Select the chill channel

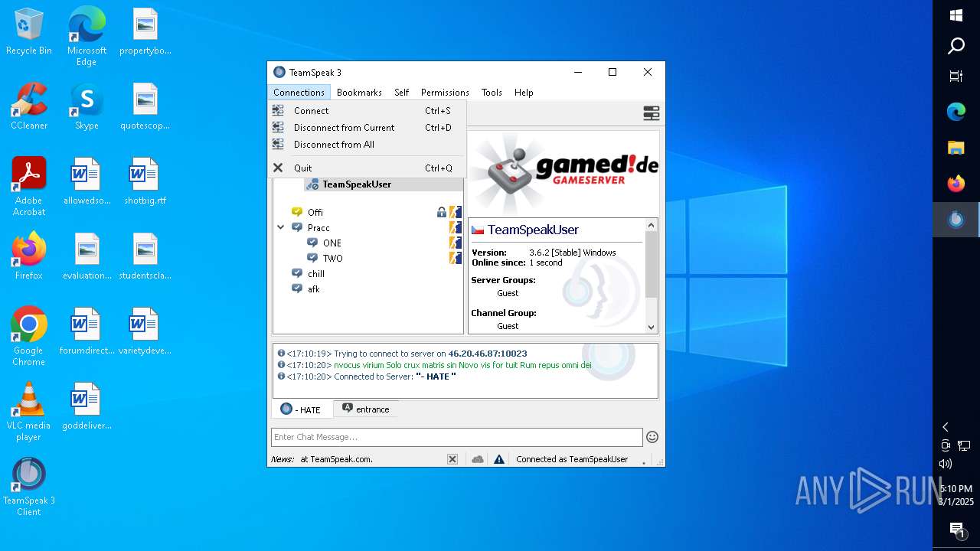pyautogui.click(x=315, y=273)
